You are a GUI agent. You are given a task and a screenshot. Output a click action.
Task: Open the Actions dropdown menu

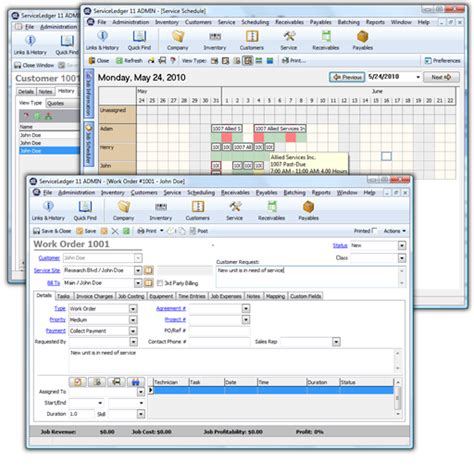click(394, 231)
